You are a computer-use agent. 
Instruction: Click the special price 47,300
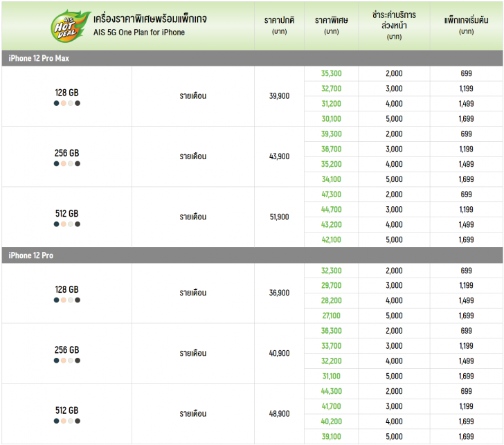(x=332, y=194)
